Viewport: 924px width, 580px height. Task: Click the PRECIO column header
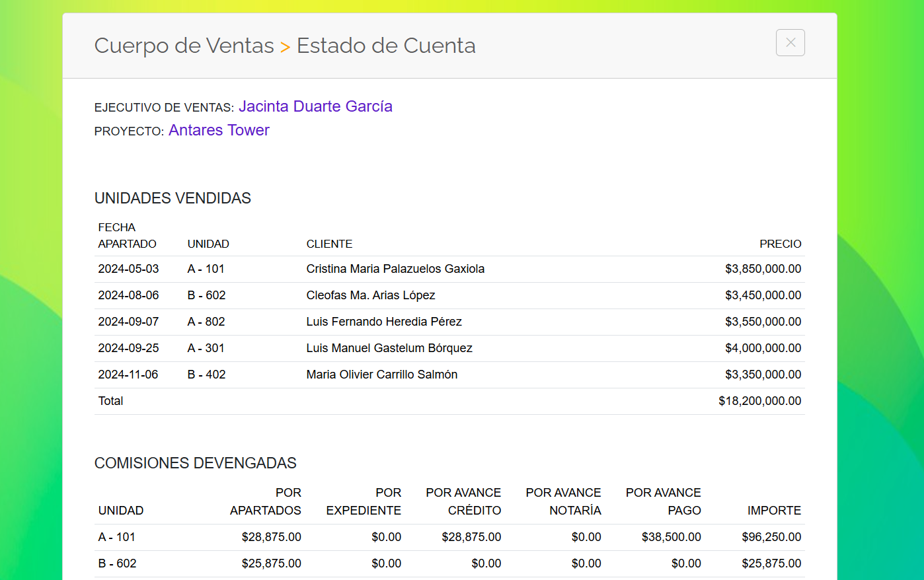pyautogui.click(x=780, y=244)
